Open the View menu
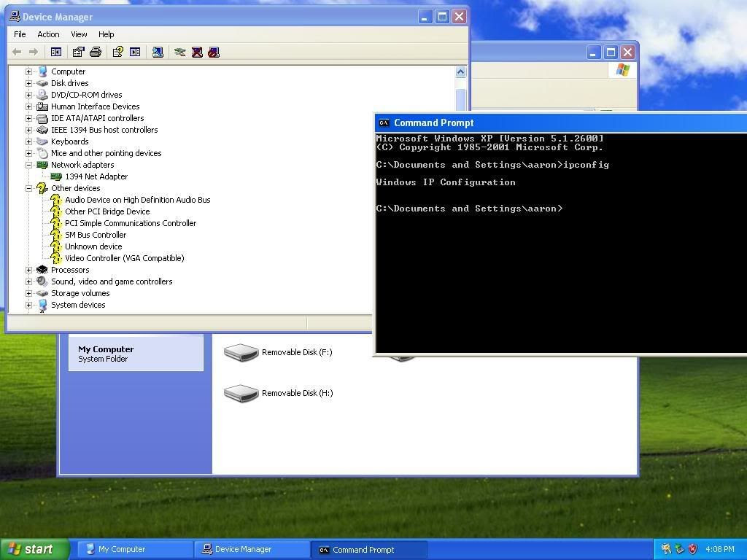The width and height of the screenshot is (747, 560). pos(79,34)
